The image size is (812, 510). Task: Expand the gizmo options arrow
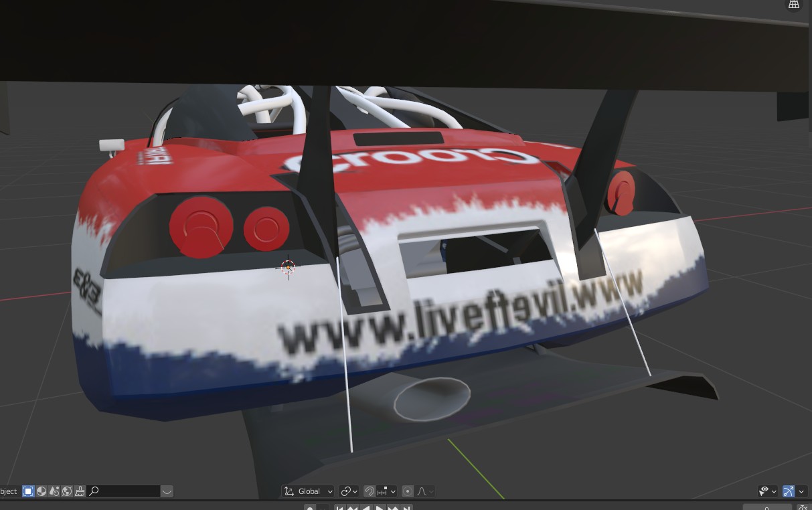[801, 491]
